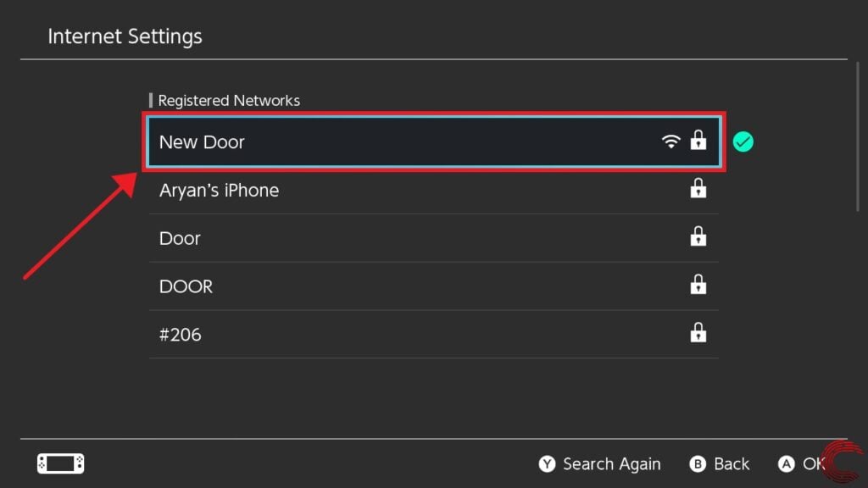Select the #206 network
Screen dimensions: 868x488
point(434,335)
